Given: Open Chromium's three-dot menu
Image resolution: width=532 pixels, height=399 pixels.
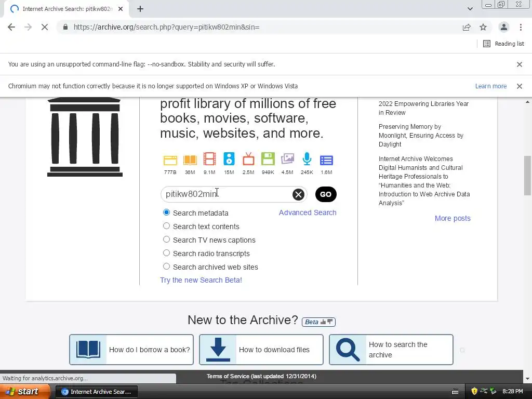Looking at the screenshot, I should coord(521,27).
